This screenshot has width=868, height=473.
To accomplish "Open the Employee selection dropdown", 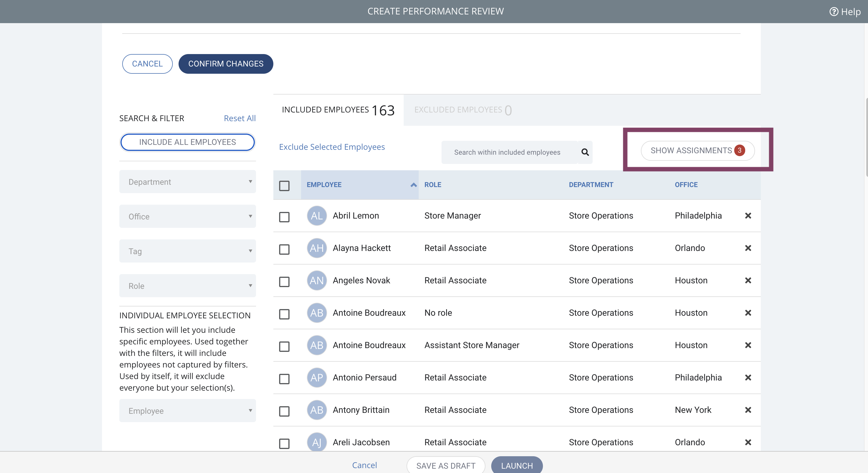I will (187, 411).
